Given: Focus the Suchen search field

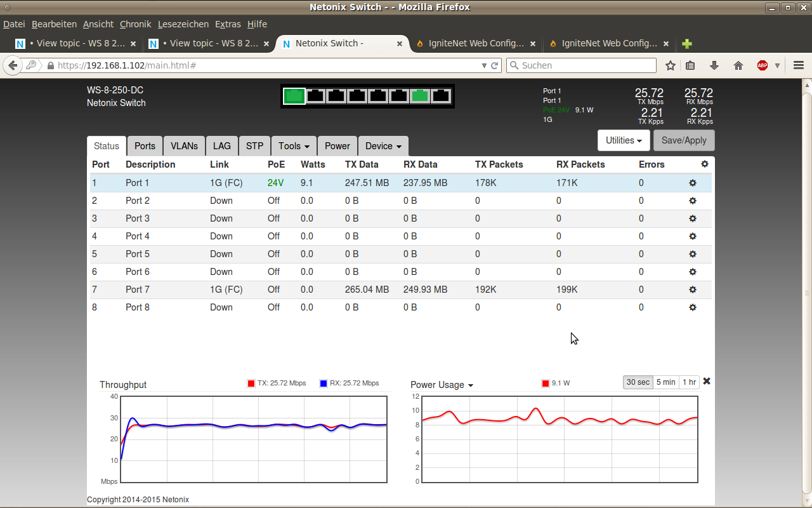Looking at the screenshot, I should (x=581, y=65).
